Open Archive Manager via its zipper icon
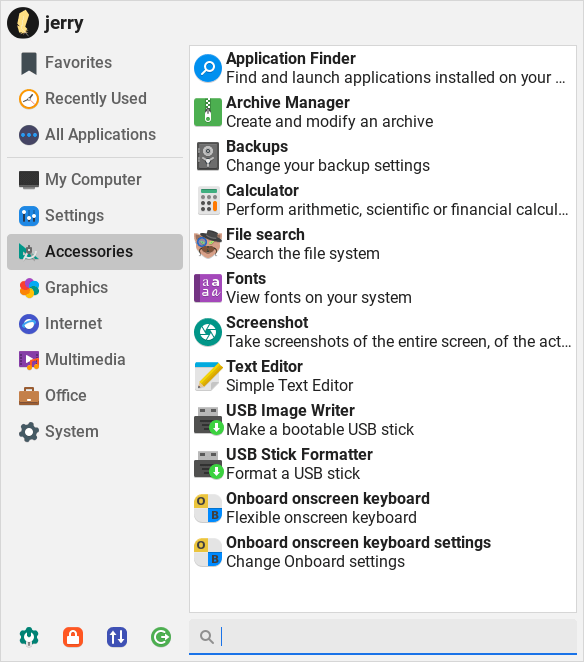 pyautogui.click(x=208, y=112)
